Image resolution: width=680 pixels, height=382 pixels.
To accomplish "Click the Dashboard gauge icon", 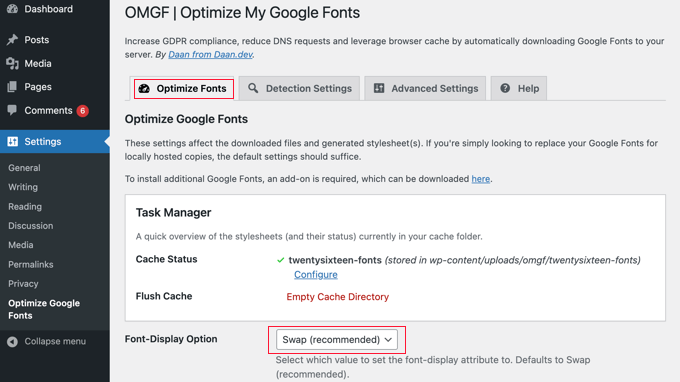I will click(x=13, y=9).
